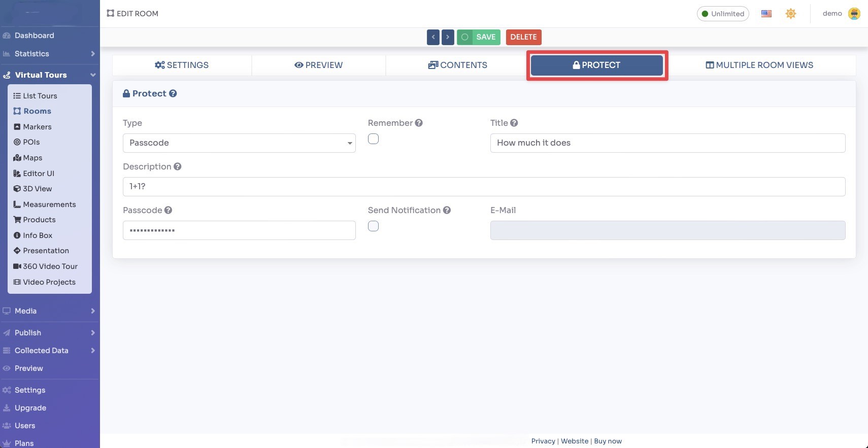
Task: Click the demo user avatar icon
Action: 854,14
